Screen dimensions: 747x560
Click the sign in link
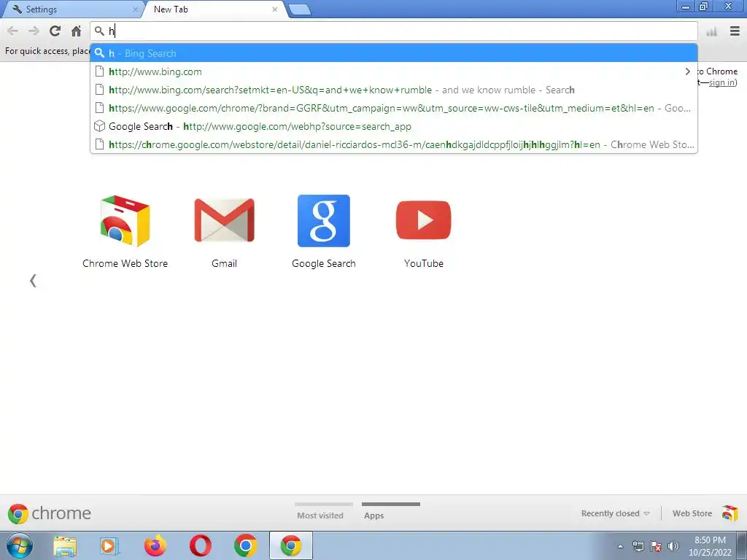(x=721, y=82)
